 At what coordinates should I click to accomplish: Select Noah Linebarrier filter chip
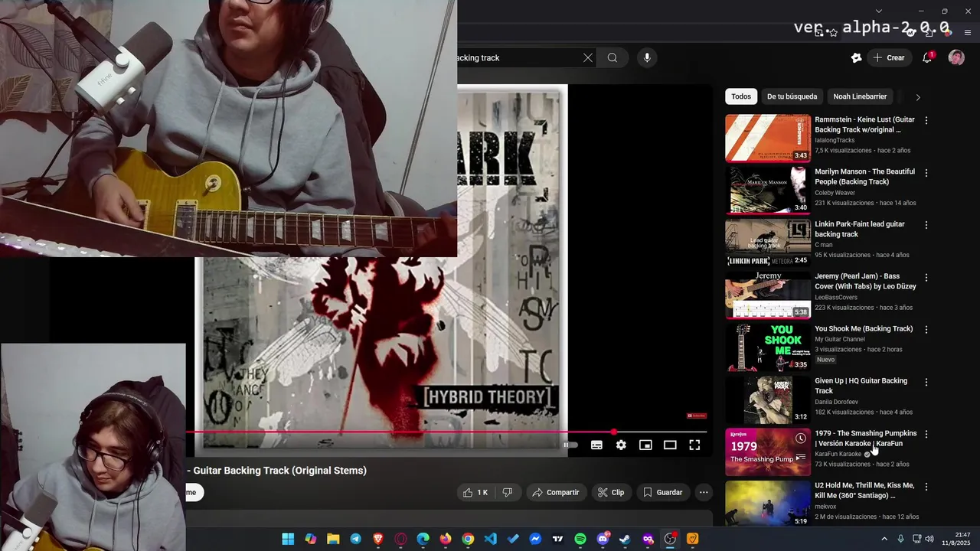(x=860, y=96)
